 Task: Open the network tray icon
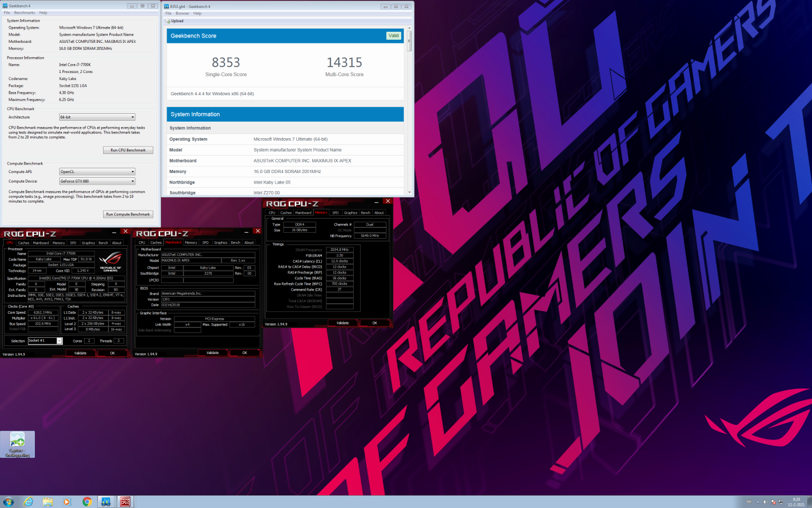coord(781,502)
